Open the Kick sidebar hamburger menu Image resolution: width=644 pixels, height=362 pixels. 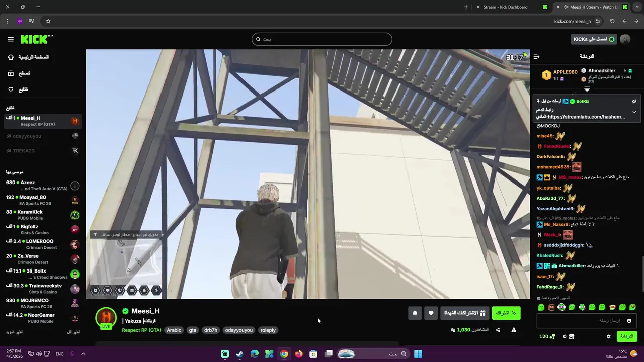11,39
